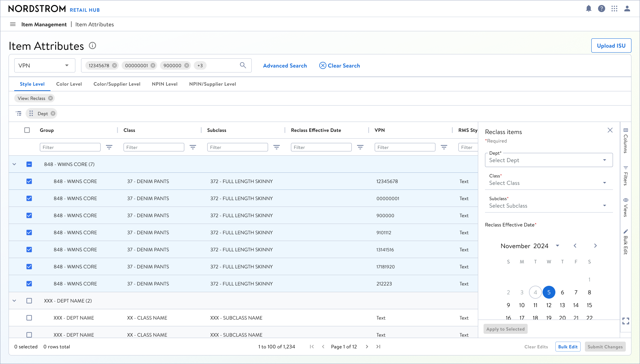This screenshot has width=640, height=364.
Task: Click the Group column filter input
Action: 70,147
